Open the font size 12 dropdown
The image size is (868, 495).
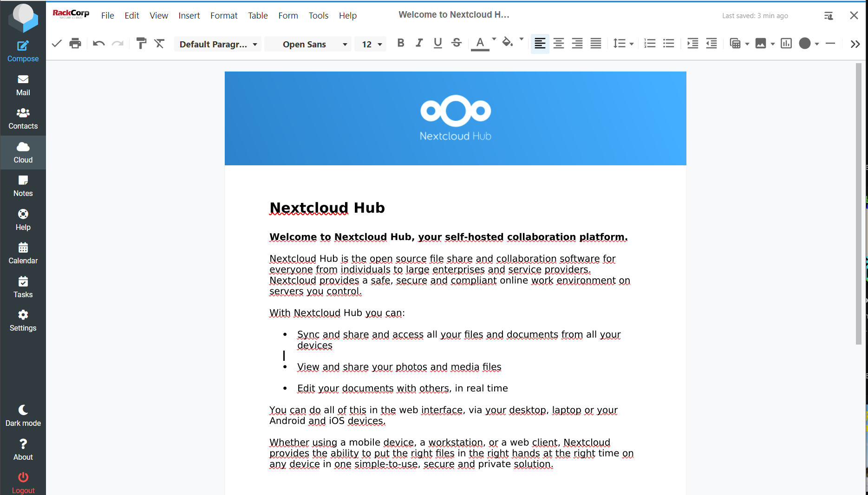point(371,44)
